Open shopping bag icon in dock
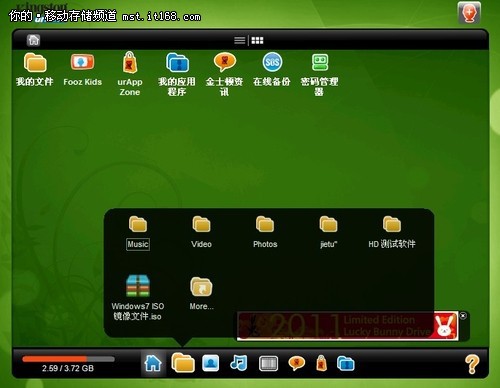This screenshot has width=500, height=388. point(321,363)
